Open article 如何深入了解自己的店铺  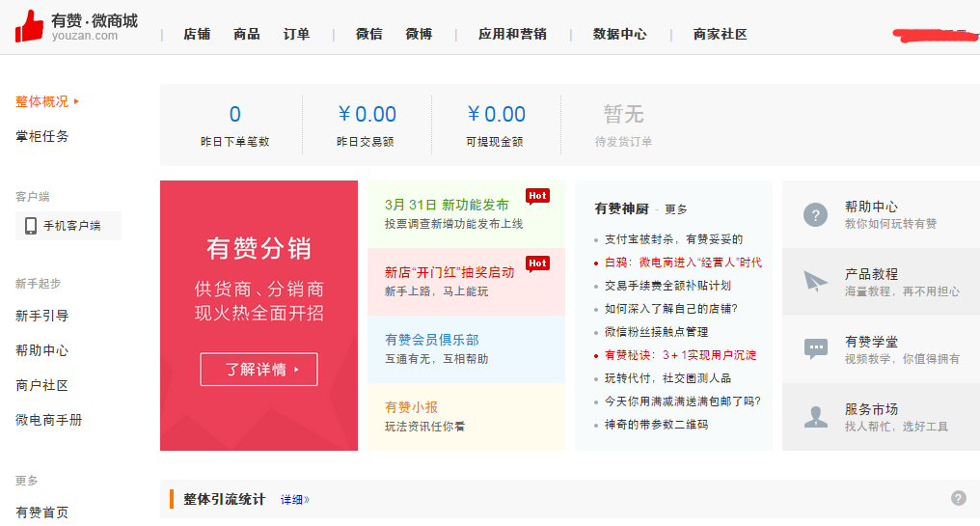[671, 308]
